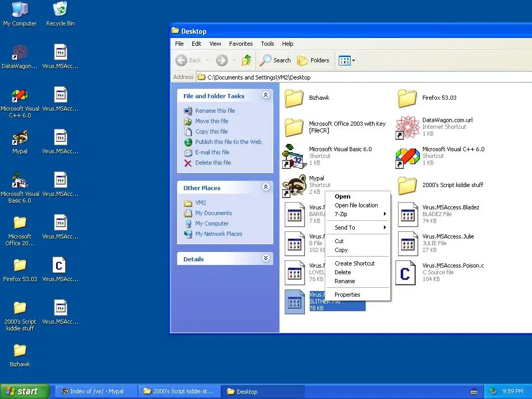Go to My Network Places link

tap(219, 234)
